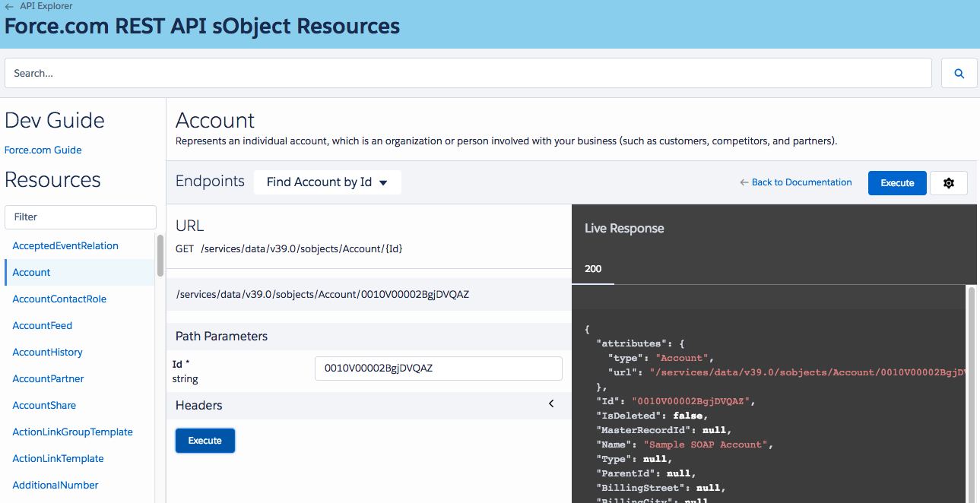Open the Force.com Guide link

pos(43,150)
